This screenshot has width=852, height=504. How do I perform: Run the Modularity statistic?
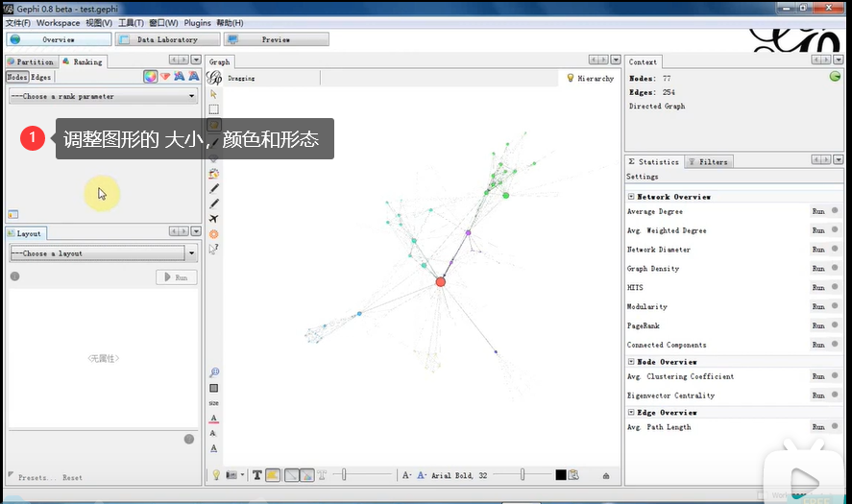(818, 306)
